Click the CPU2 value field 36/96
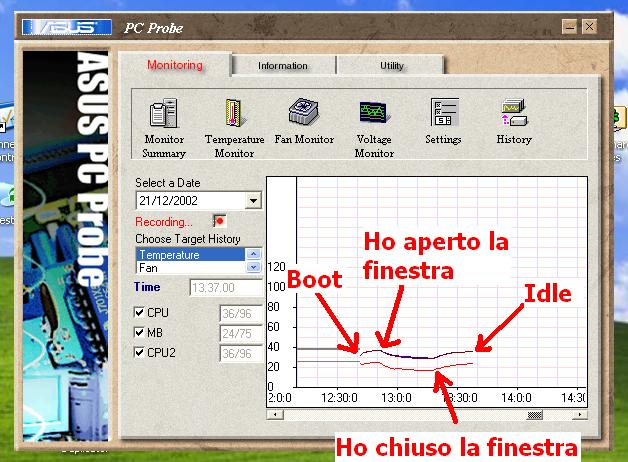Screen dimensions: 628x462 coord(241,354)
